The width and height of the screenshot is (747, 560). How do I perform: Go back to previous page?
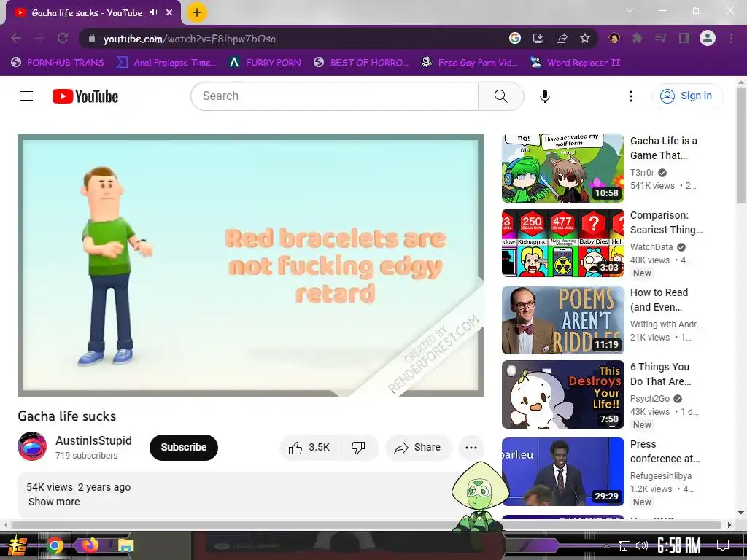(x=16, y=38)
